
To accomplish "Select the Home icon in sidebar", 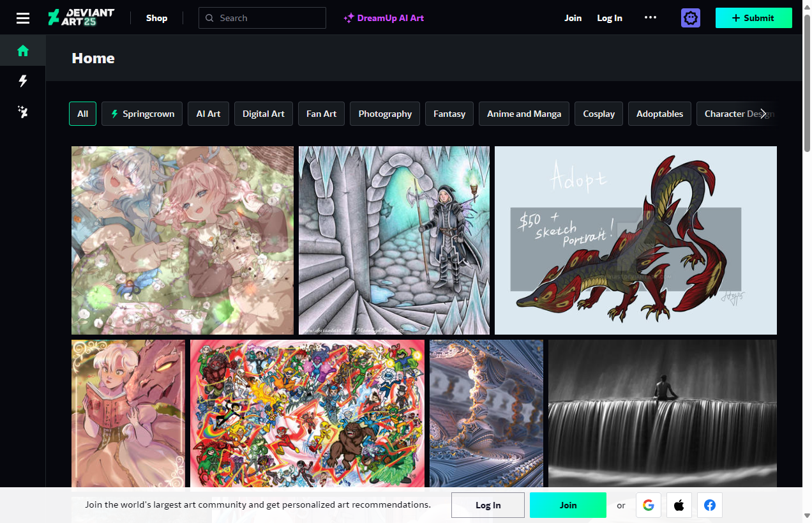I will pyautogui.click(x=23, y=51).
